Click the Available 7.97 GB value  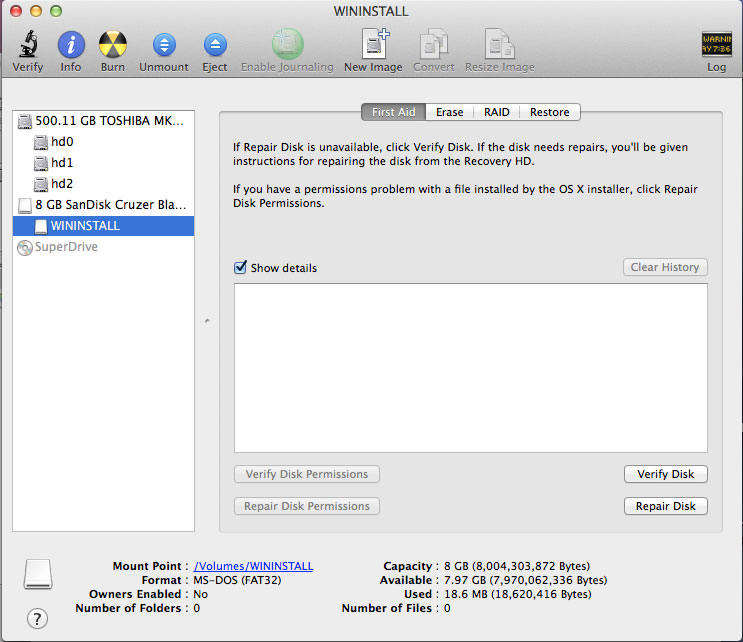coord(526,580)
